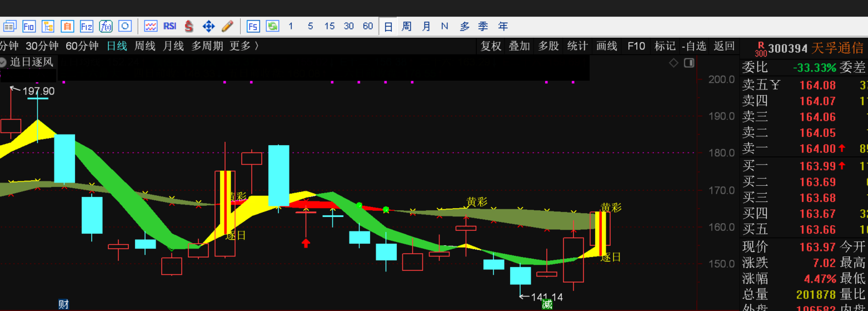Click the stock name 天孚通信

pos(839,49)
